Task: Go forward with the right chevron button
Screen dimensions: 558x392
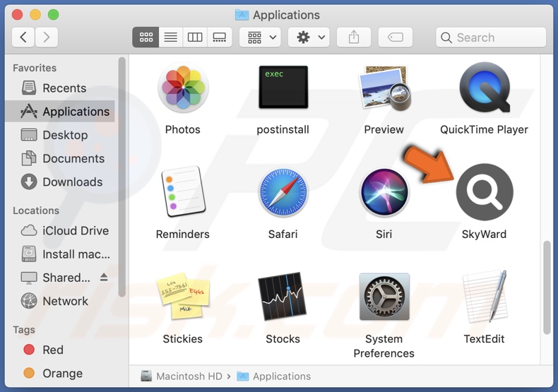Action: pos(46,37)
